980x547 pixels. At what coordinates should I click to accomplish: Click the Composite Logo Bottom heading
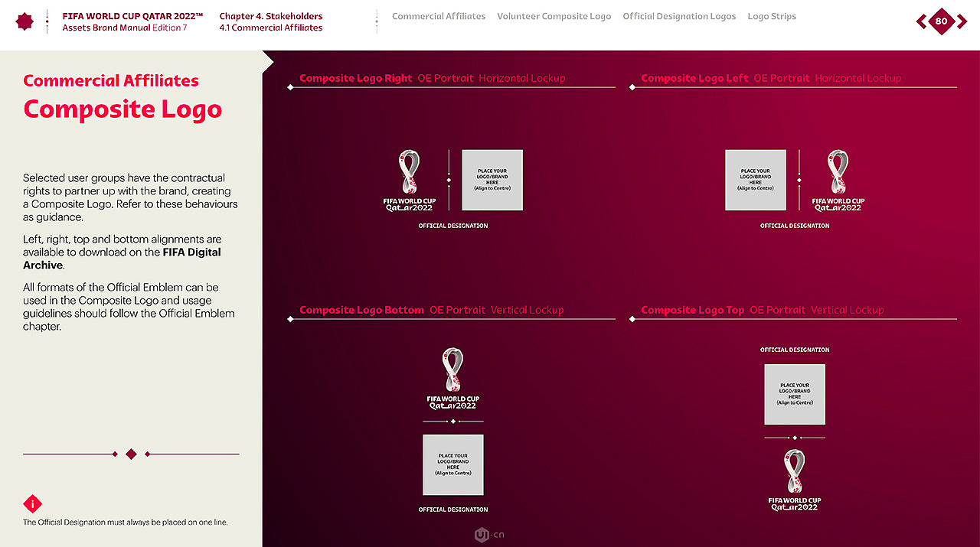coord(361,310)
